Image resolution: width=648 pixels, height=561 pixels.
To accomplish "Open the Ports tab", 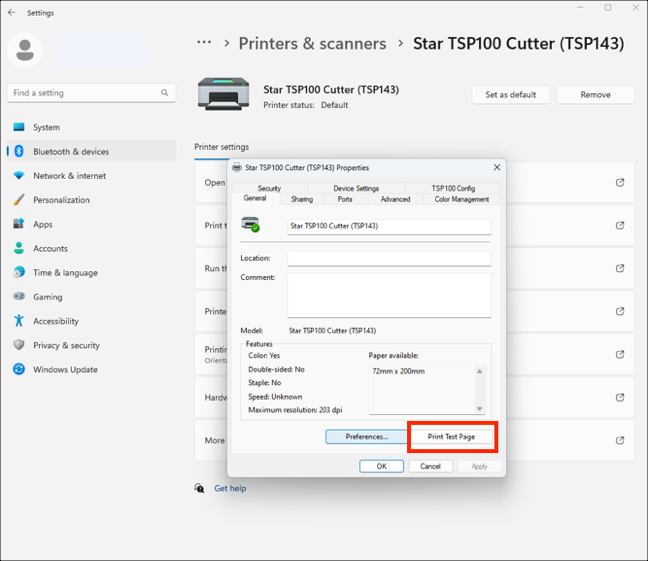I will [345, 199].
